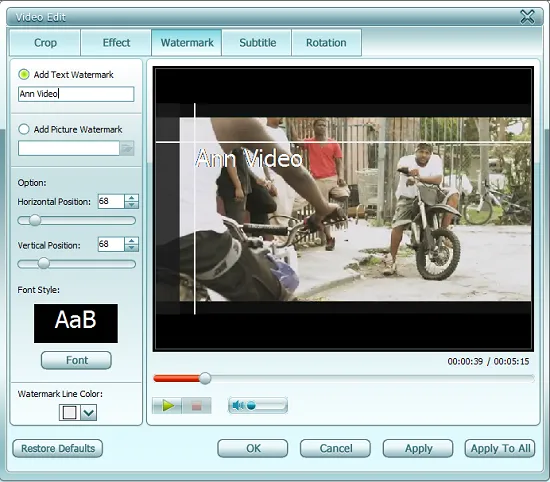Increase the Horizontal Position value
This screenshot has width=550, height=482.
click(x=132, y=198)
